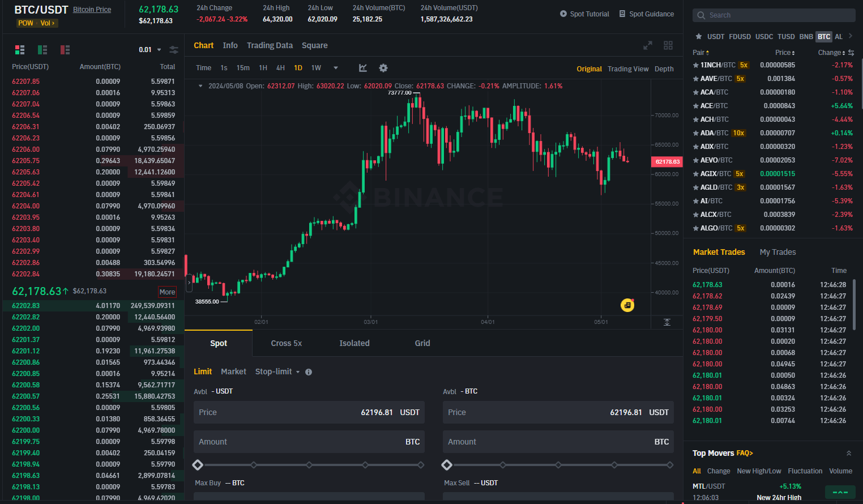Screen dimensions: 863x504
Task: Open the Cross 5x margin tab
Action: click(x=286, y=343)
